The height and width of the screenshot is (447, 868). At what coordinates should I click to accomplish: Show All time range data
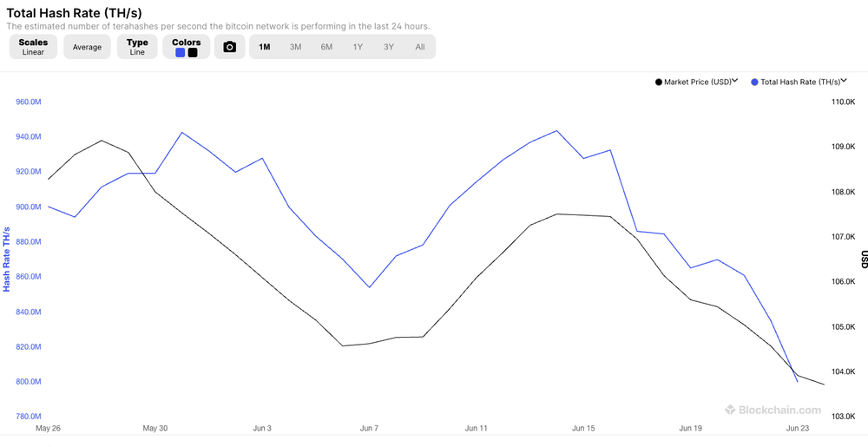(420, 47)
